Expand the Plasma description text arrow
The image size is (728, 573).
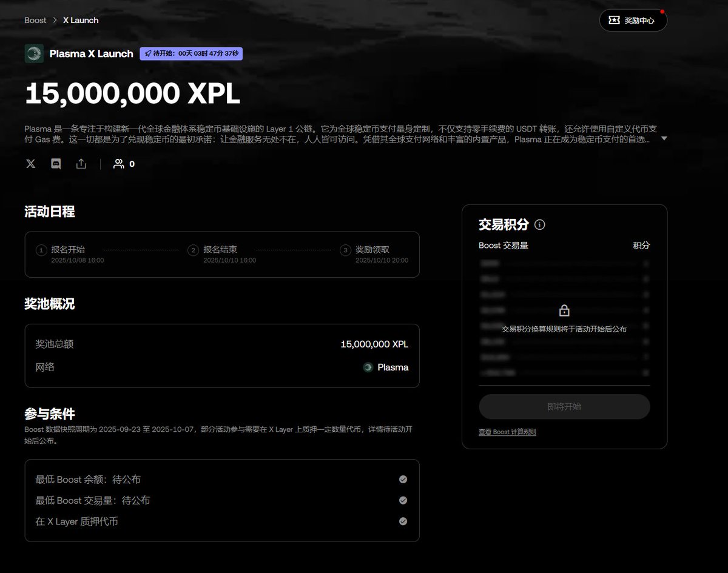(x=664, y=138)
